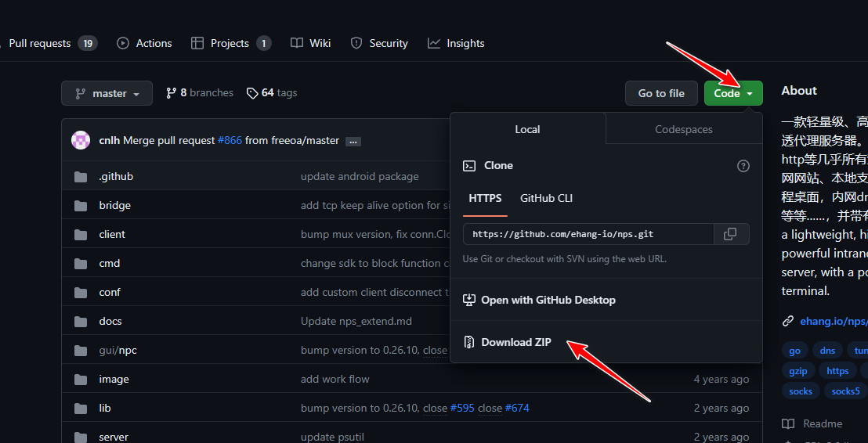
Task: Click Download ZIP
Action: click(x=516, y=342)
